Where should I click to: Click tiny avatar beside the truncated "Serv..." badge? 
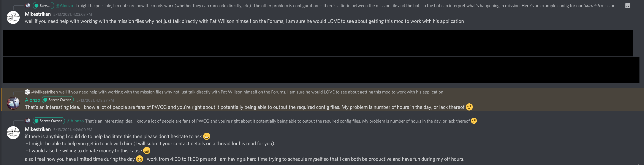(x=27, y=6)
